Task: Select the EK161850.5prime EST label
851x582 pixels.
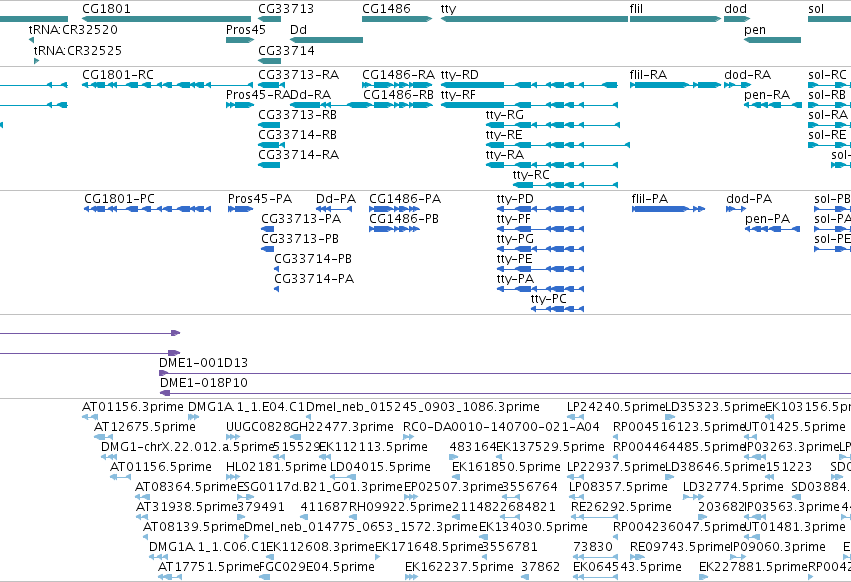Action: (506, 467)
